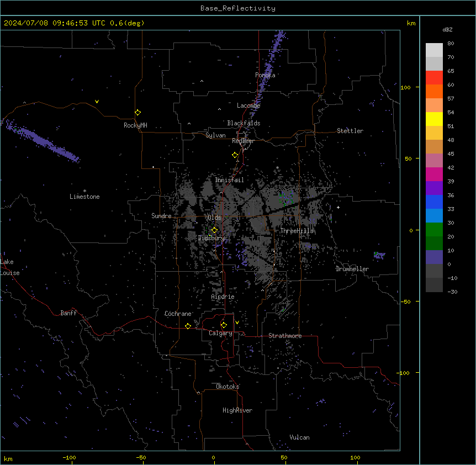This screenshot has width=476, height=465.
Task: Click the asterisk marker above Limestone
Action: tap(84, 191)
